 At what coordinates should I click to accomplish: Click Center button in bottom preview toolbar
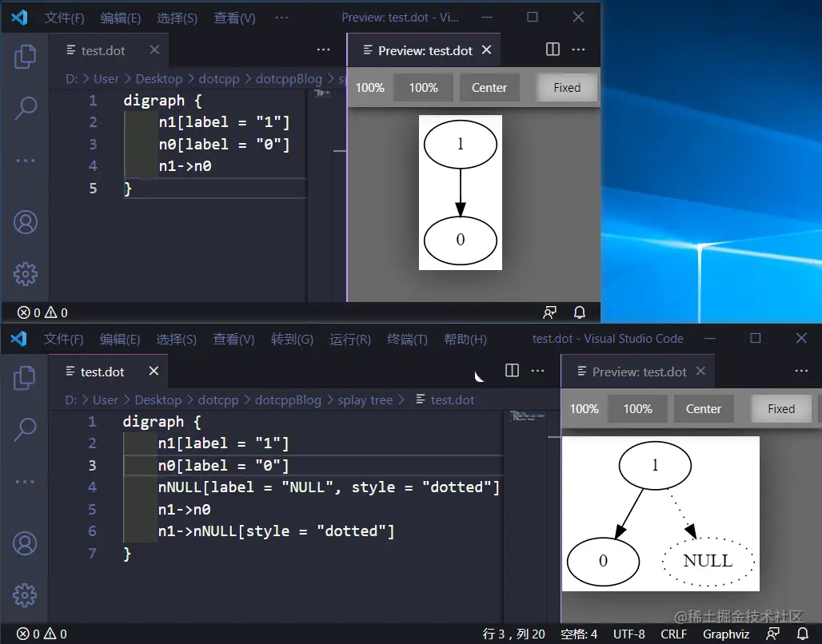[x=704, y=409]
